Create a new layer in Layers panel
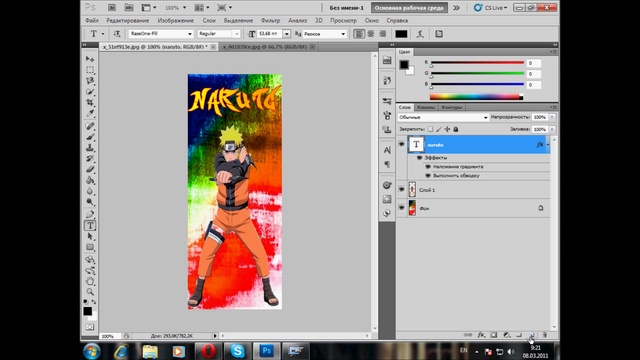The height and width of the screenshot is (360, 640). tap(531, 335)
